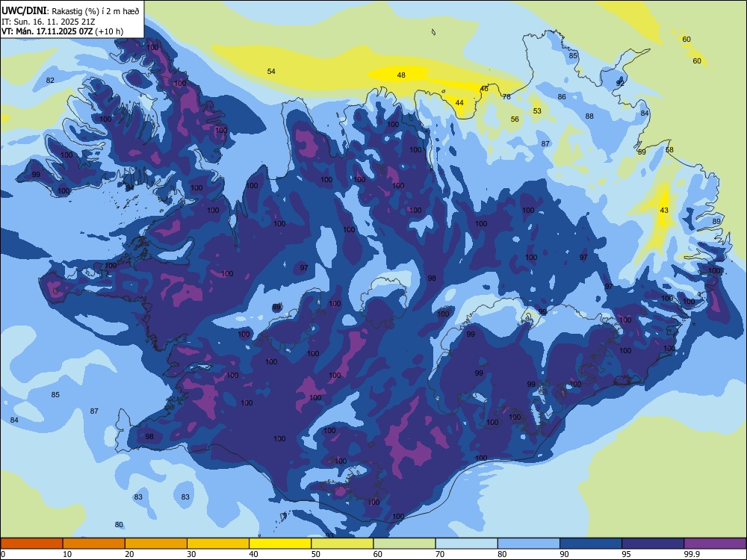Click the light orange 20–30 legend swatch
Image resolution: width=747 pixels, height=560 pixels.
click(x=156, y=544)
